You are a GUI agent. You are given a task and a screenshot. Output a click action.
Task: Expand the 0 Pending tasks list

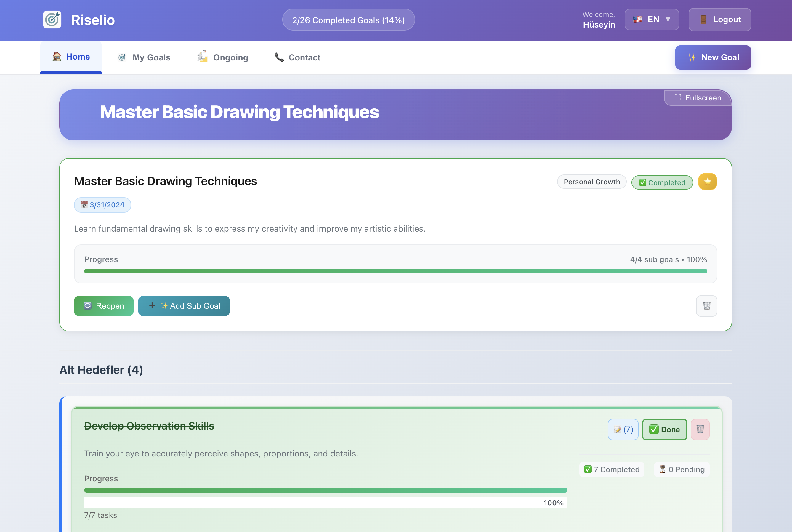pos(682,469)
